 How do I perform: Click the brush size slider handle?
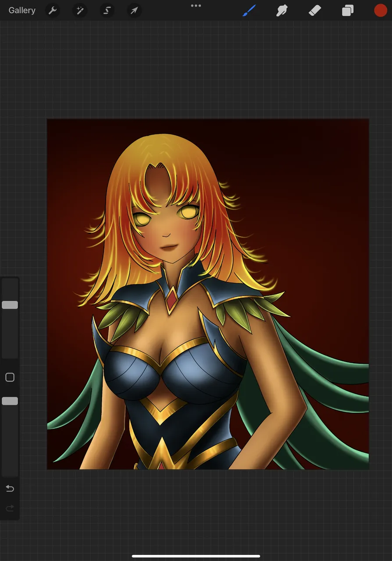coord(10,305)
